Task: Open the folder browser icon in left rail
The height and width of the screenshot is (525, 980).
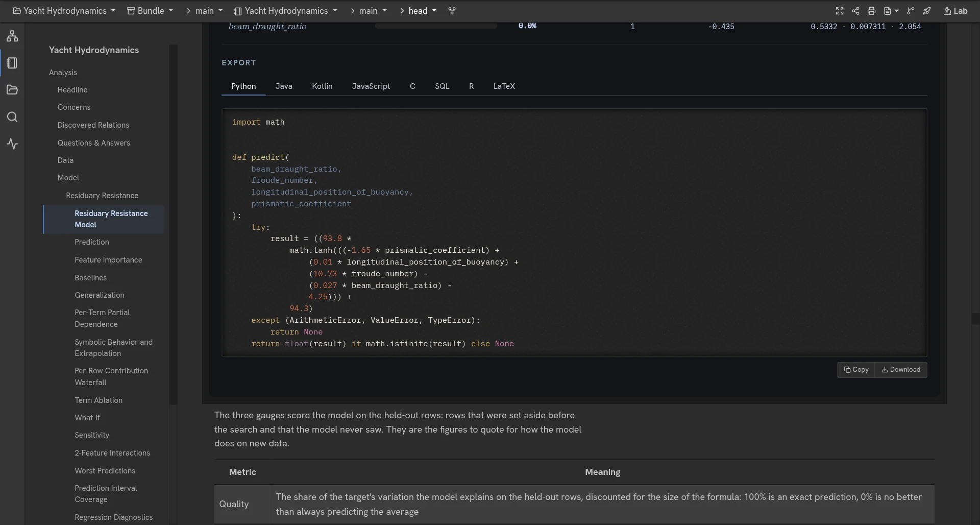Action: 12,90
